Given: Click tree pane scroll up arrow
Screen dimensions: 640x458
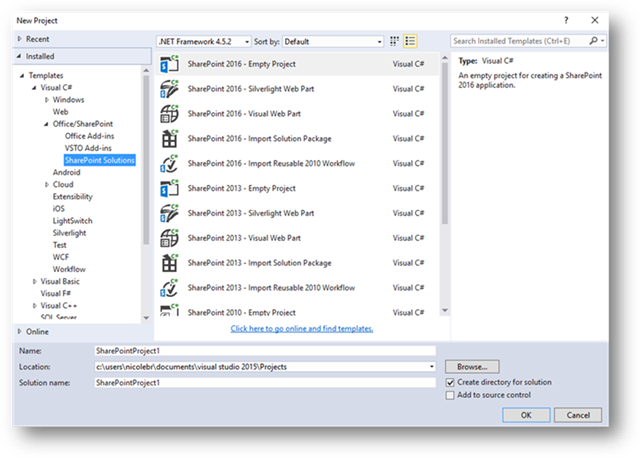Looking at the screenshot, I should [146, 71].
